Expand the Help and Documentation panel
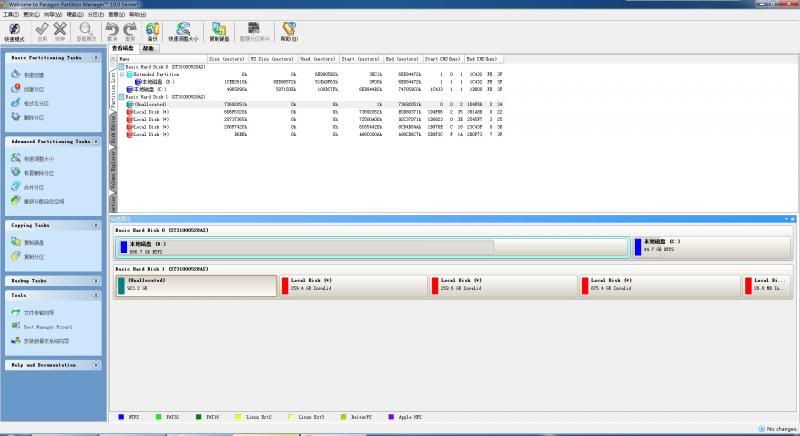This screenshot has width=800, height=436. (x=97, y=365)
